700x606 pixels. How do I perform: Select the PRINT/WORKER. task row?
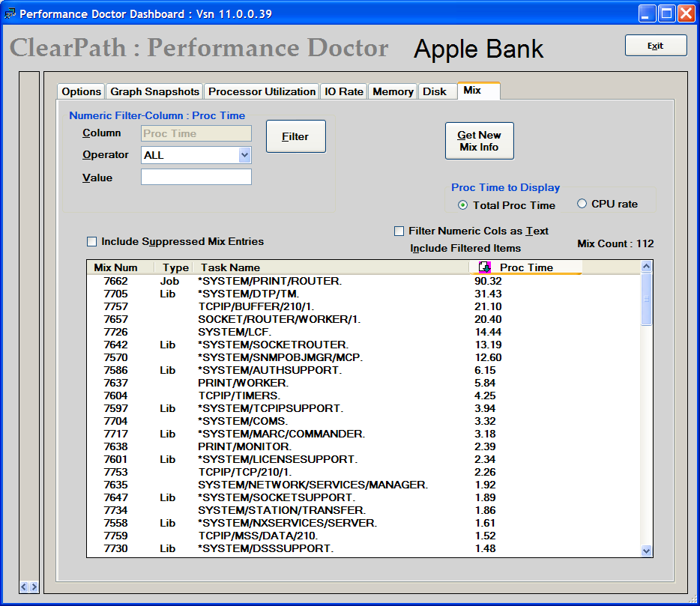363,383
